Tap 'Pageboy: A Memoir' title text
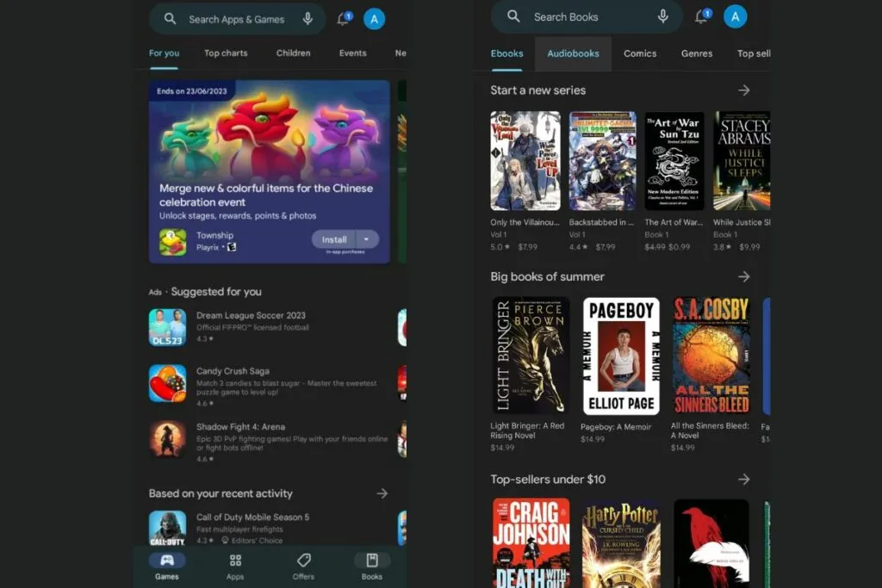The height and width of the screenshot is (588, 882). click(x=616, y=427)
